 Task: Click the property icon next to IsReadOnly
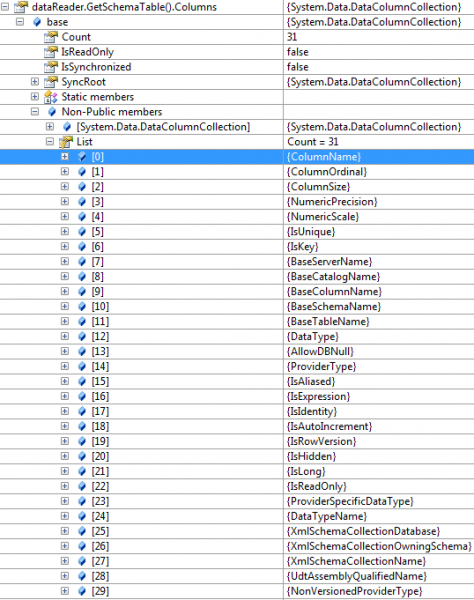click(x=51, y=52)
